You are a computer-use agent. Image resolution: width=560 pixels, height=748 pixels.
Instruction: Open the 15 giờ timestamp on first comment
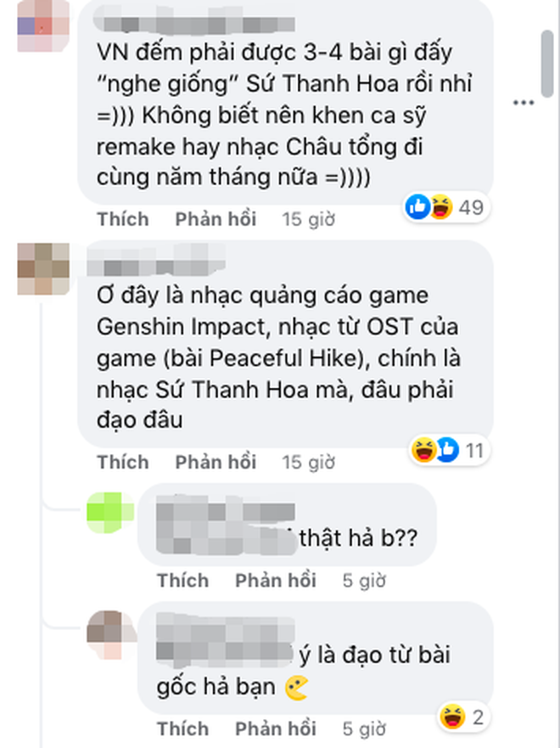coord(308,219)
